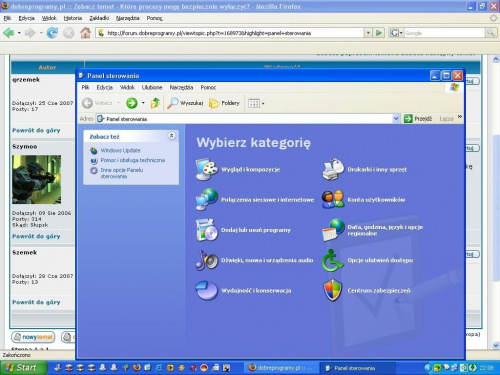Image resolution: width=500 pixels, height=375 pixels.
Task: Expand toolbar overflow chevron next to Łącza
Action: click(460, 117)
